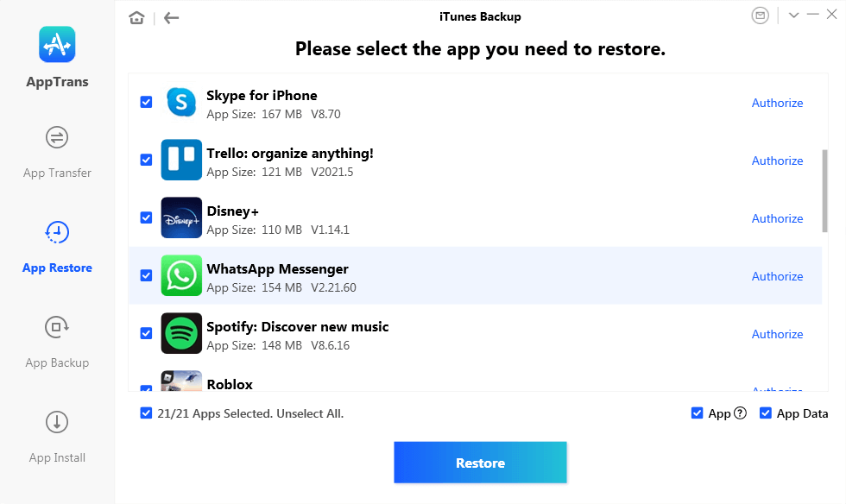
Task: Open the feedback mail icon
Action: [x=760, y=16]
